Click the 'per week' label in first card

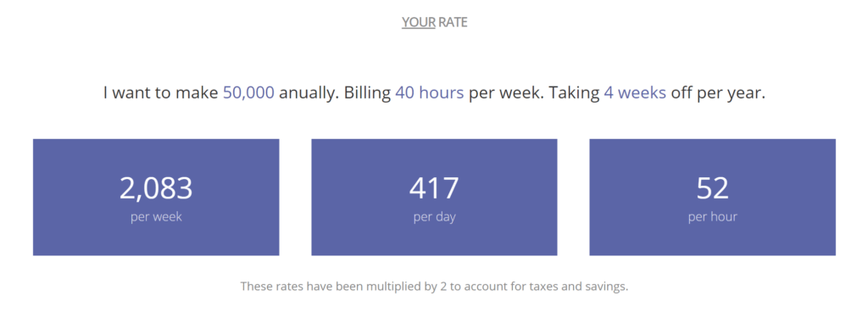point(156,216)
